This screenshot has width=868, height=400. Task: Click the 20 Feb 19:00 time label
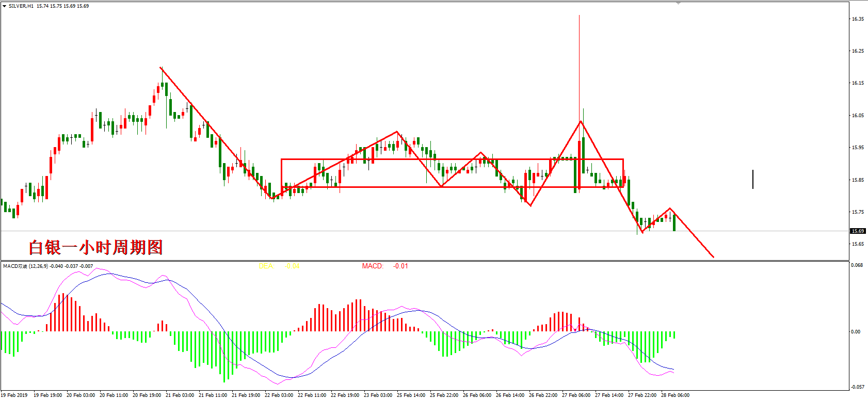[x=147, y=395]
